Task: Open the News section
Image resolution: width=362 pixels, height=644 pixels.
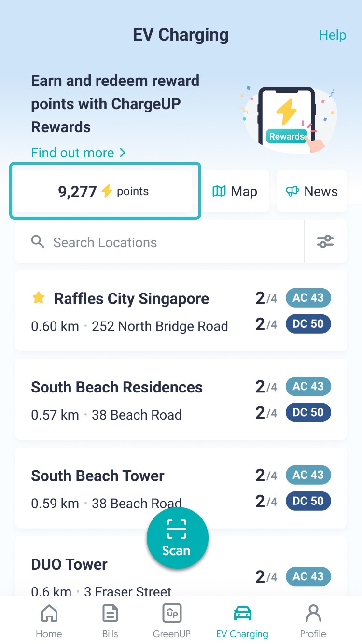Action: [x=312, y=192]
